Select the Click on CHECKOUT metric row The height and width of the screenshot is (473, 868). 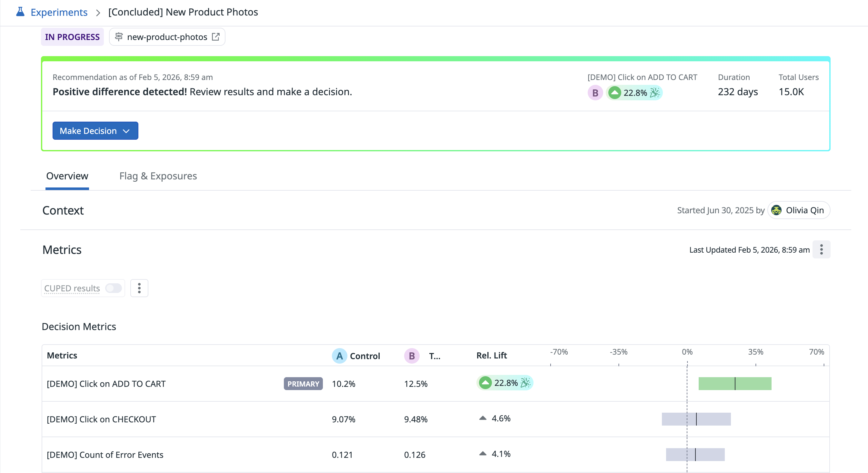[x=101, y=419]
